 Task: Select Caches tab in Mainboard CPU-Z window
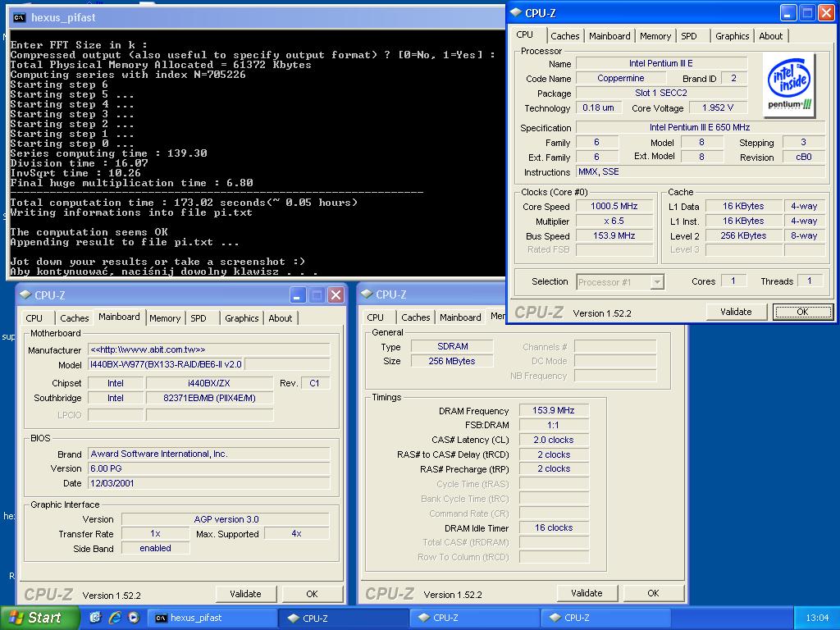pyautogui.click(x=75, y=318)
